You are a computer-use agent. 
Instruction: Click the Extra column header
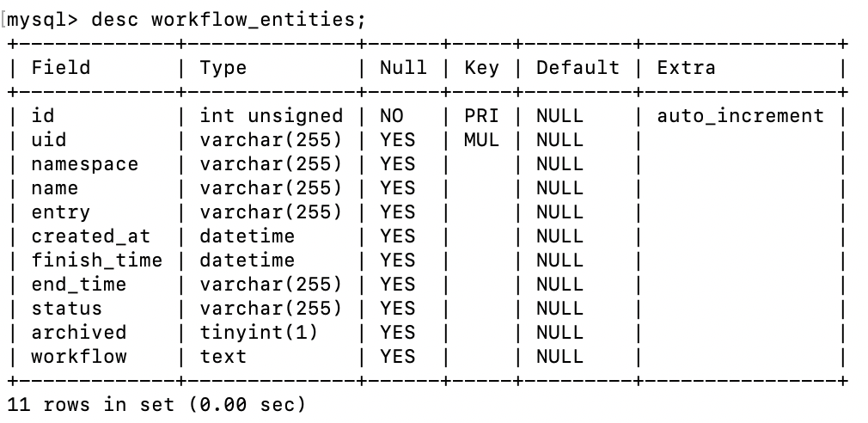(686, 68)
